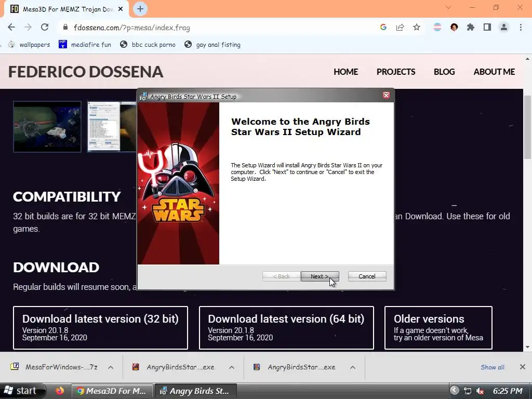This screenshot has height=399, width=532.
Task: Click the address bar URL field
Action: click(217, 28)
